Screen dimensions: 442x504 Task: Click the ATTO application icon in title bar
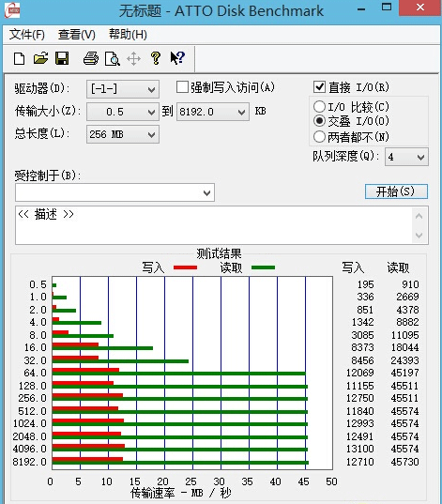pyautogui.click(x=12, y=10)
